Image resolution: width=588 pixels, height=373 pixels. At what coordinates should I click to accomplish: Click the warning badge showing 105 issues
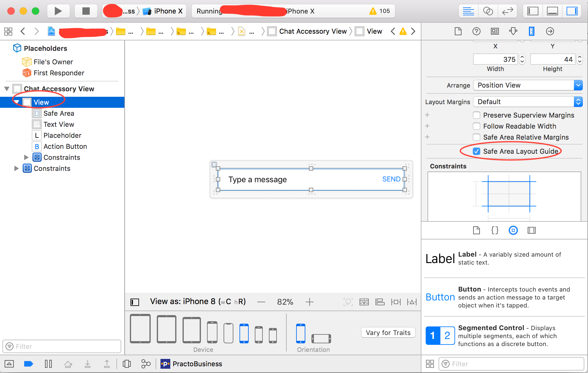380,11
